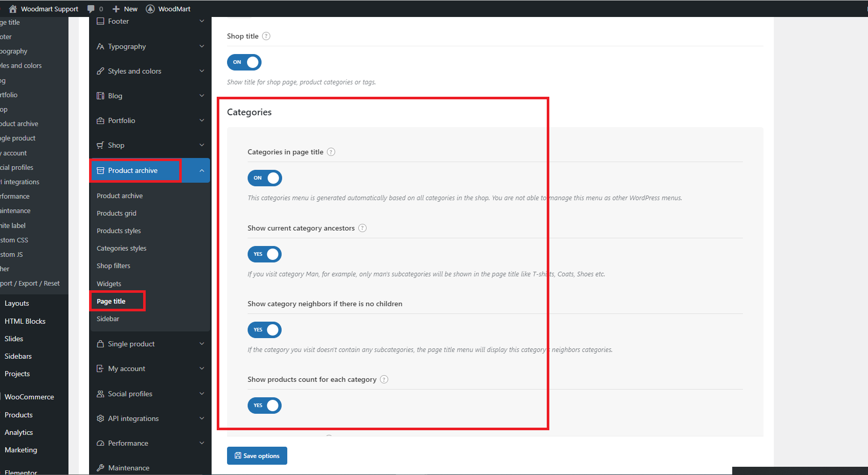Click the WordPress home icon beside Woodmart Support
This screenshot has width=868, height=475.
[x=13, y=9]
